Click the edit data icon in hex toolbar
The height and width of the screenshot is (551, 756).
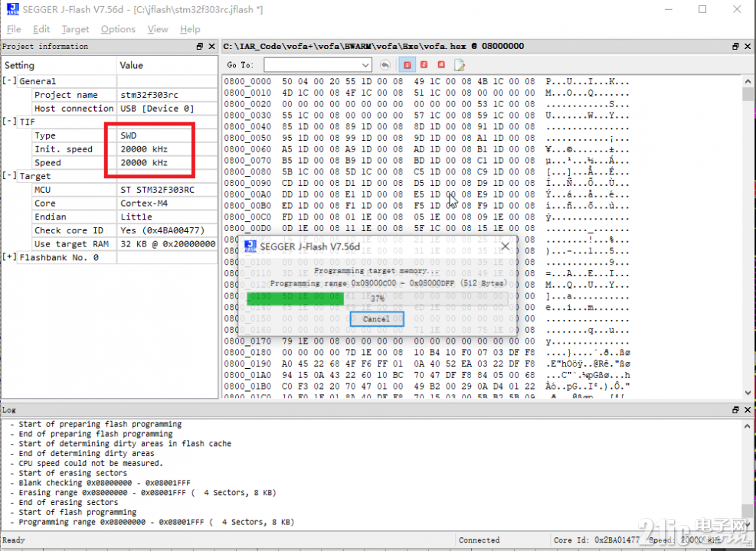[459, 65]
